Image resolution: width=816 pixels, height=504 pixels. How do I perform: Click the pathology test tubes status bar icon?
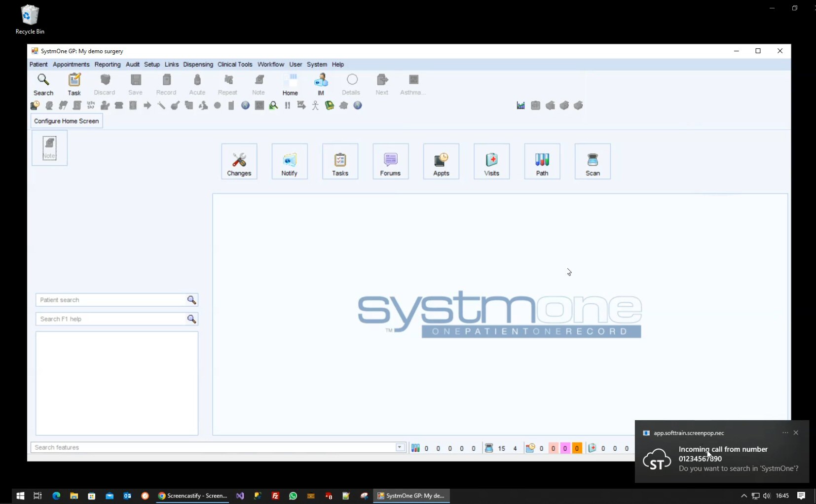click(415, 448)
